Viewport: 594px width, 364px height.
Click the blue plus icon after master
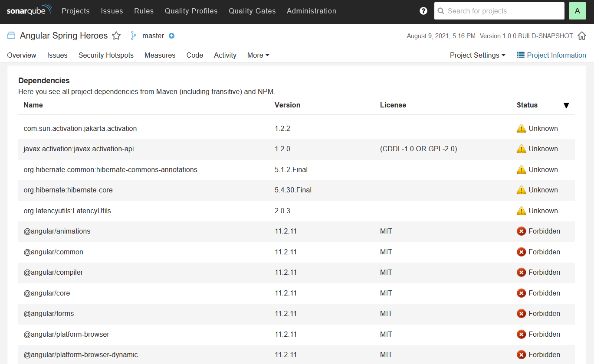tap(171, 36)
